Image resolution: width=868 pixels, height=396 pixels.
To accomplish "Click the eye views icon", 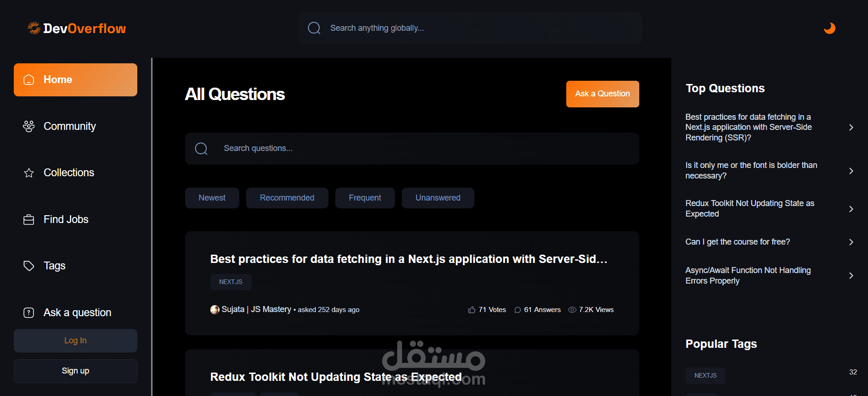I will (572, 310).
